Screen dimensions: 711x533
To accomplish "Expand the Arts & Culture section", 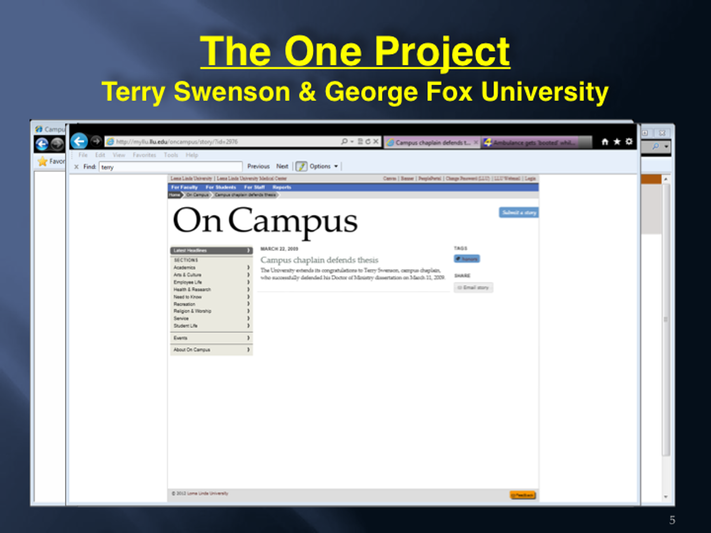I will (x=211, y=275).
